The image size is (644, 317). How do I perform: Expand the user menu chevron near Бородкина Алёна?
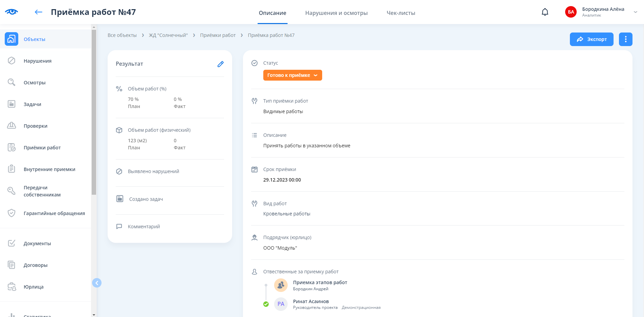click(635, 12)
